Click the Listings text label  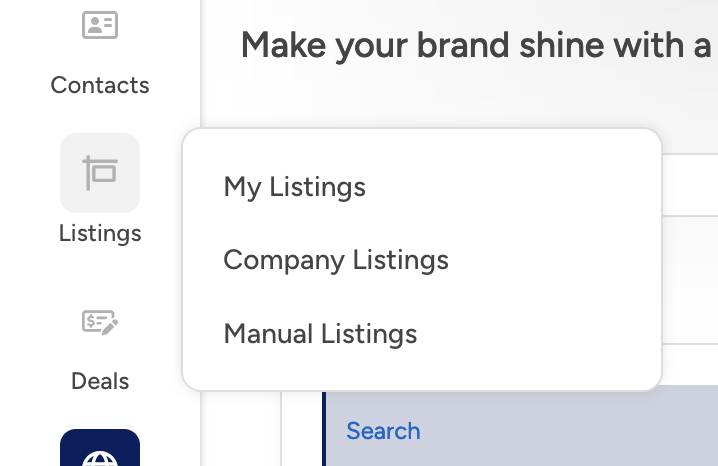coord(100,233)
